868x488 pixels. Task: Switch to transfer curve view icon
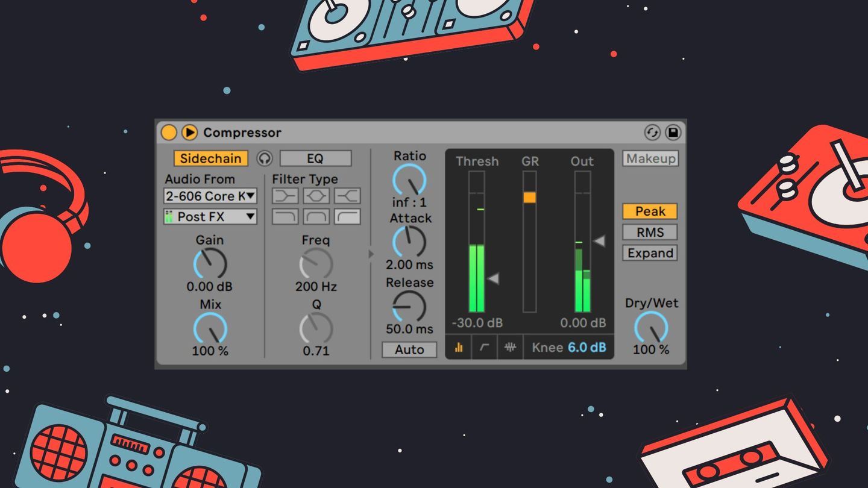(485, 348)
